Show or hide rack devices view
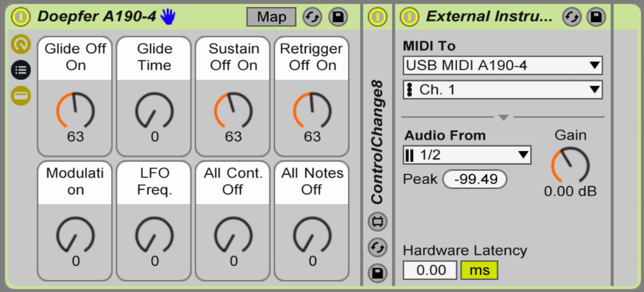Screen dimensions: 644x292 click(20, 96)
